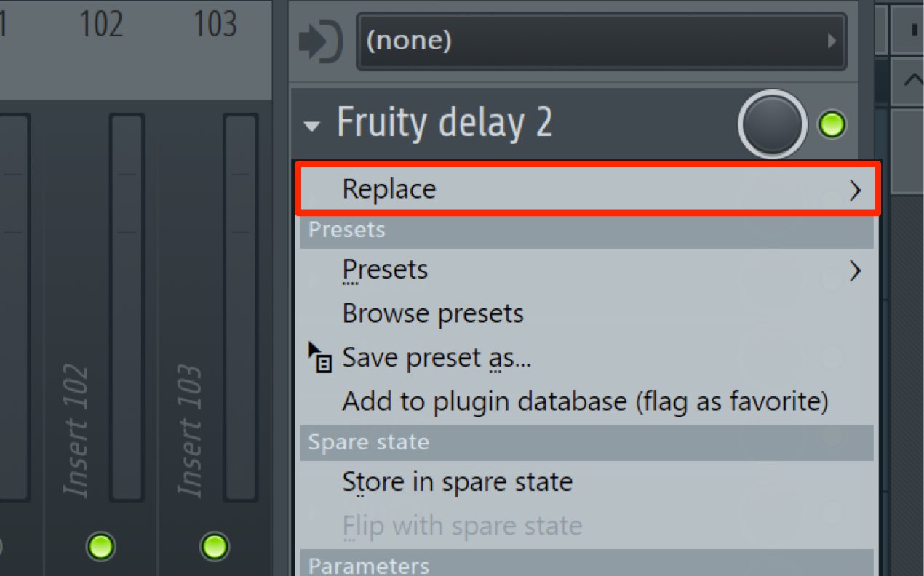Adjust the Fruity delay 2 mix knob
This screenshot has width=924, height=576.
pos(773,124)
